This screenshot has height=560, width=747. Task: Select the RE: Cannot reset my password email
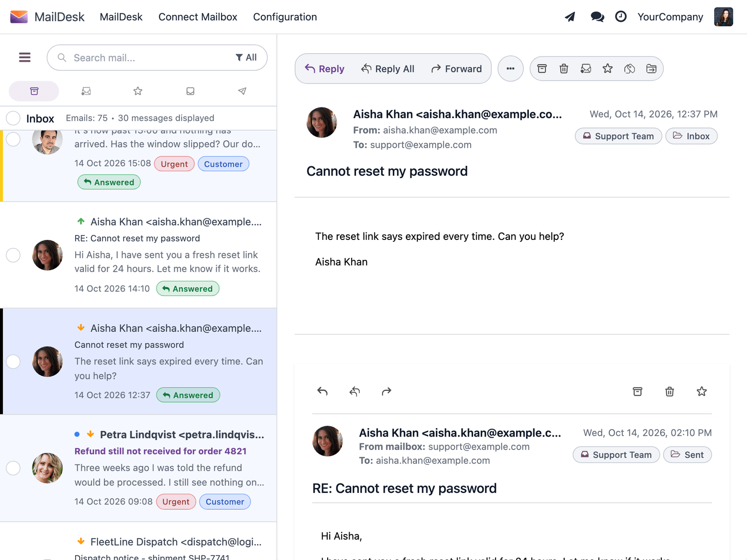pyautogui.click(x=13, y=255)
